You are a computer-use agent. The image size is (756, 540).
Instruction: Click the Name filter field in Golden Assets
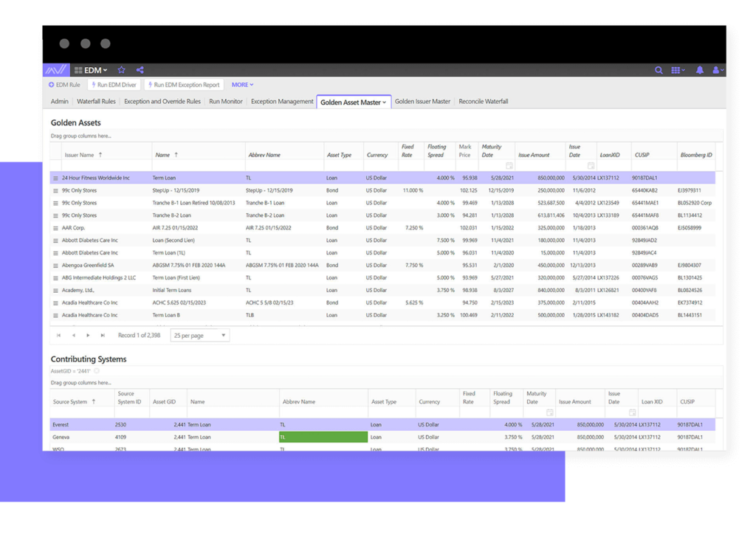click(x=199, y=166)
